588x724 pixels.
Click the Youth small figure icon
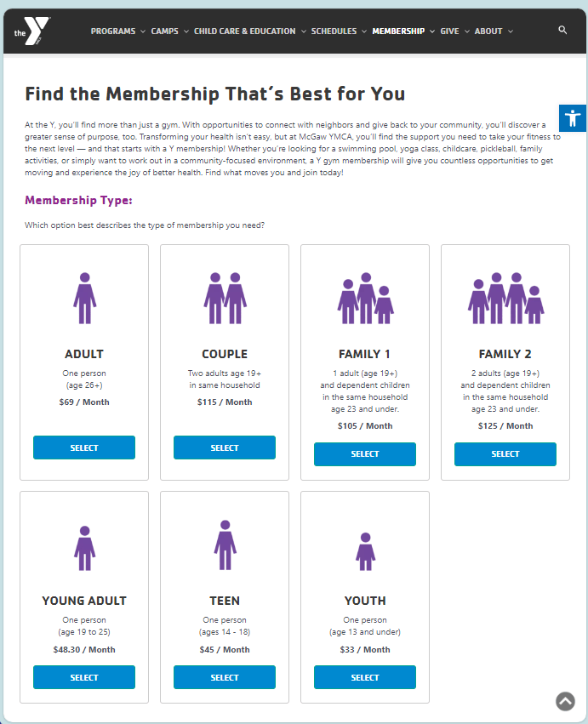365,551
